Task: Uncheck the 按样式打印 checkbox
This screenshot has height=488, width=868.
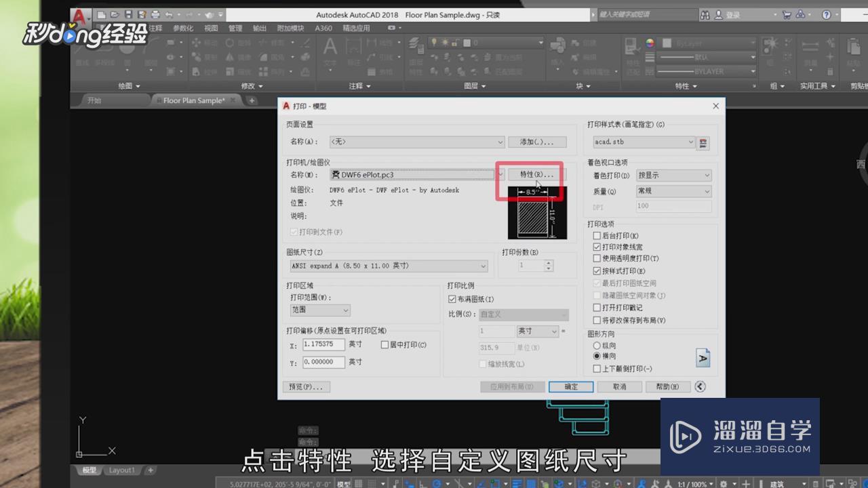Action: click(597, 271)
